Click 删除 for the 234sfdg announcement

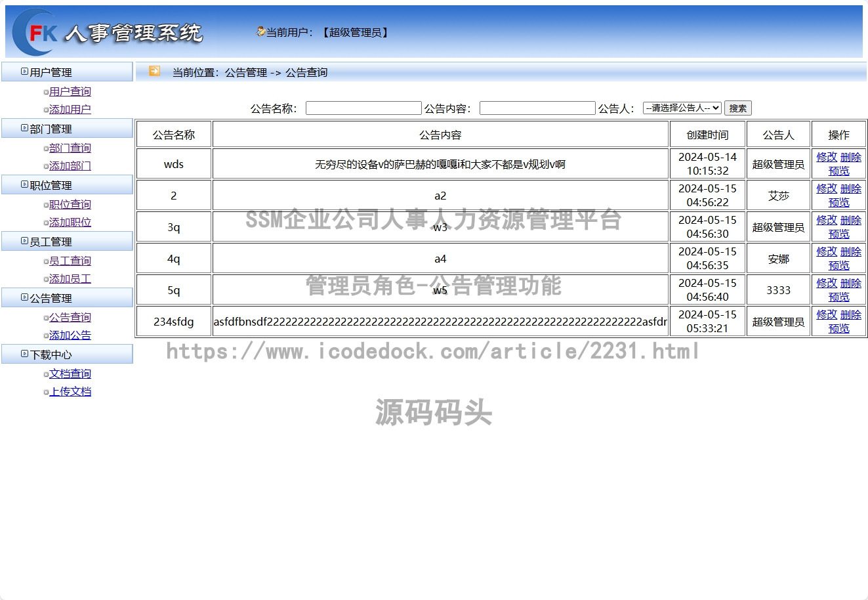point(851,314)
